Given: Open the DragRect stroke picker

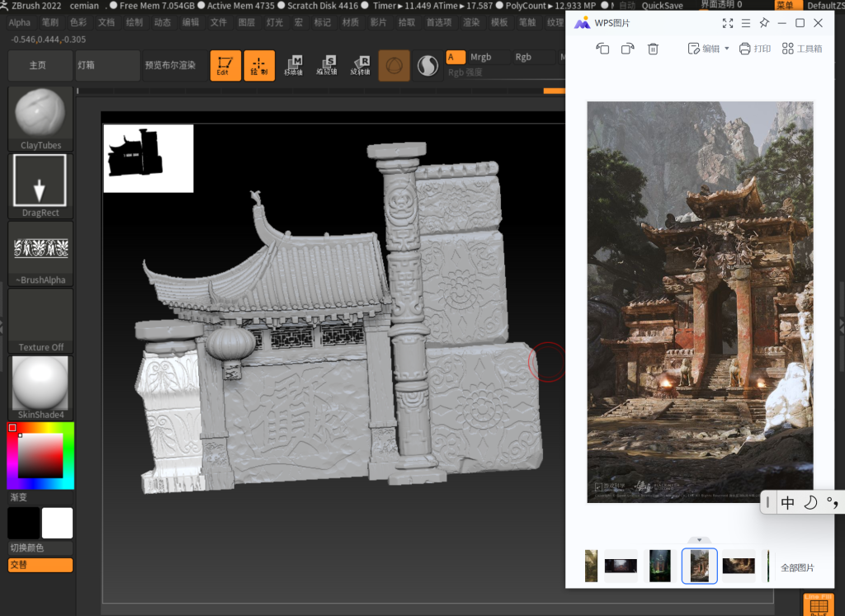Looking at the screenshot, I should coord(40,186).
